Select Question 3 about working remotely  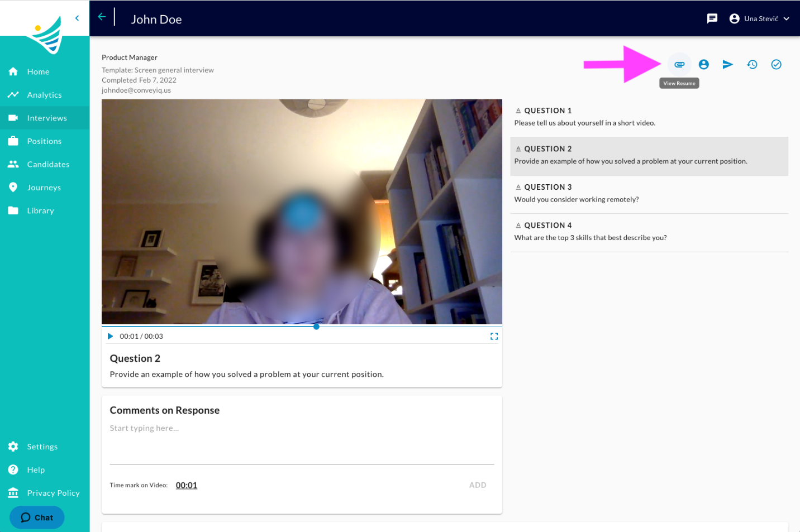pos(649,194)
